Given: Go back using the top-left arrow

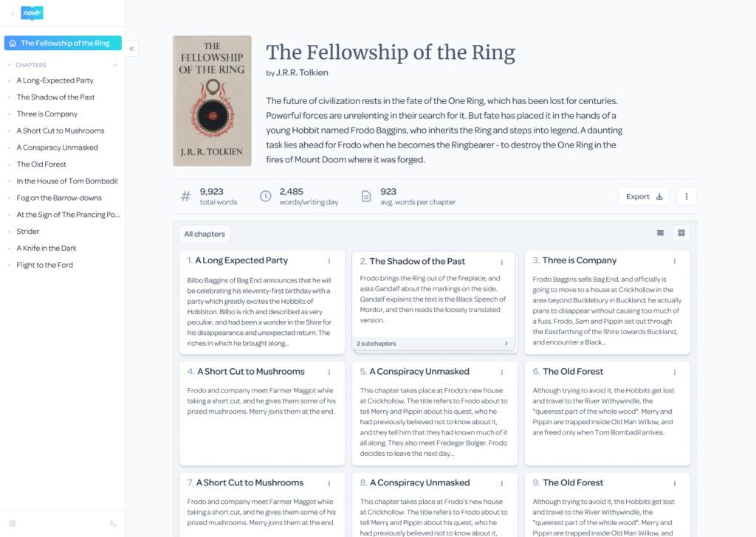Looking at the screenshot, I should (x=12, y=13).
